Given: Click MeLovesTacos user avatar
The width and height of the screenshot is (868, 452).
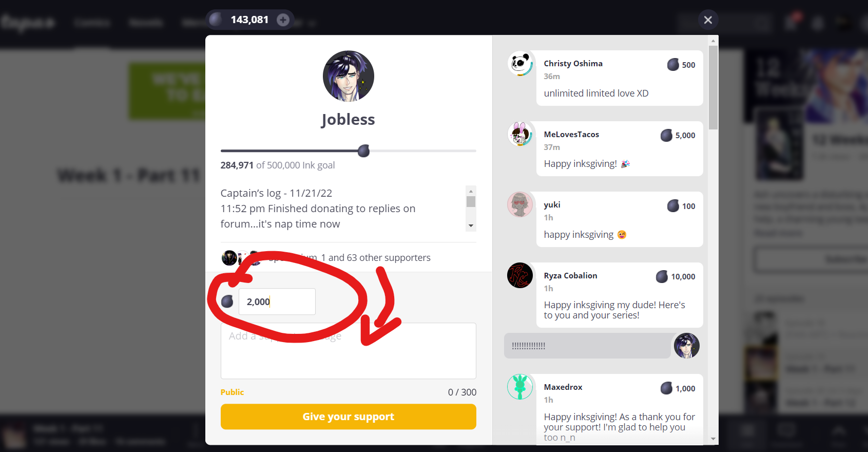Looking at the screenshot, I should (520, 134).
